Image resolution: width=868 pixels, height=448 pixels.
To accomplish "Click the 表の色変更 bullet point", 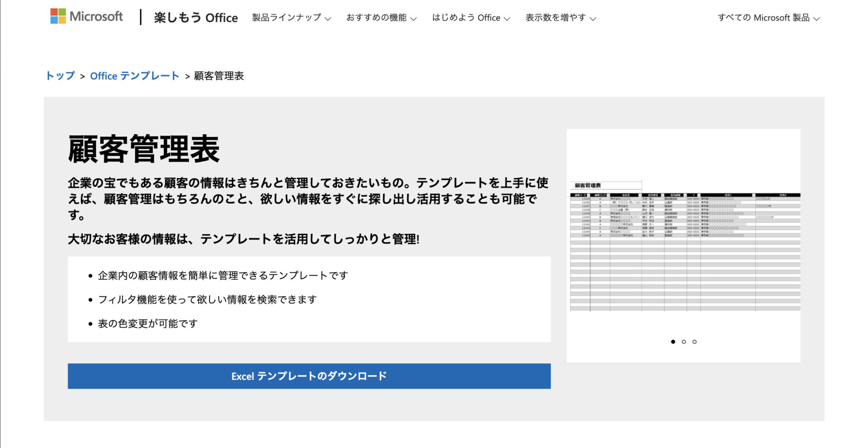I will coord(148,323).
